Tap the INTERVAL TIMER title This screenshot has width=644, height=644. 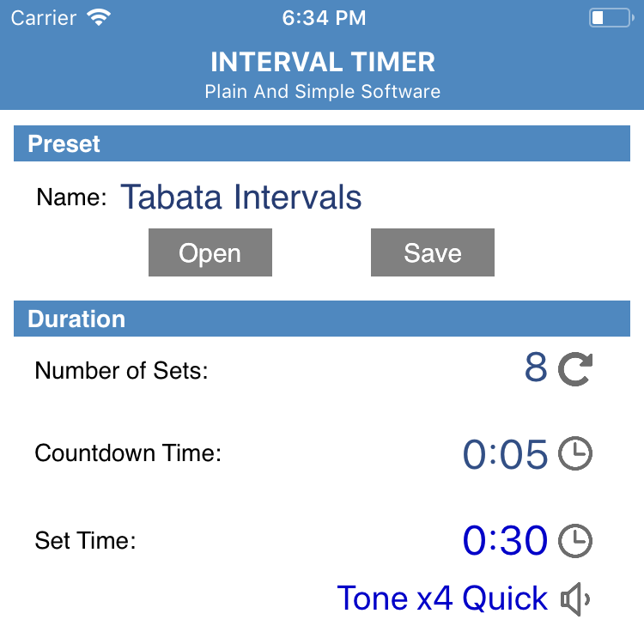click(323, 62)
